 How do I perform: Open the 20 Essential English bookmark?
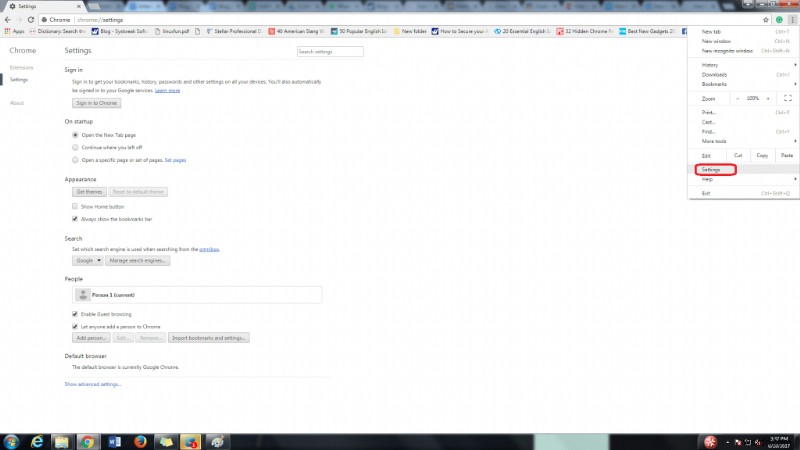522,31
